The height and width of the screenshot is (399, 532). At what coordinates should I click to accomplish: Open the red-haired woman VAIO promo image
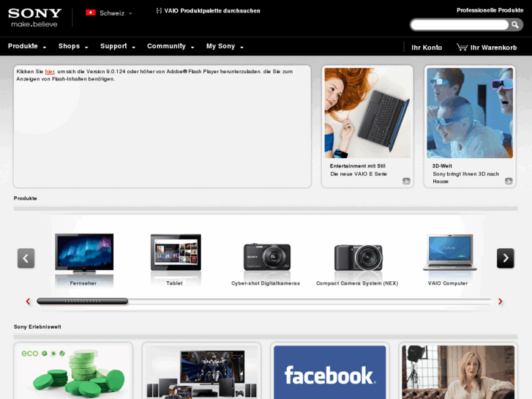367,113
